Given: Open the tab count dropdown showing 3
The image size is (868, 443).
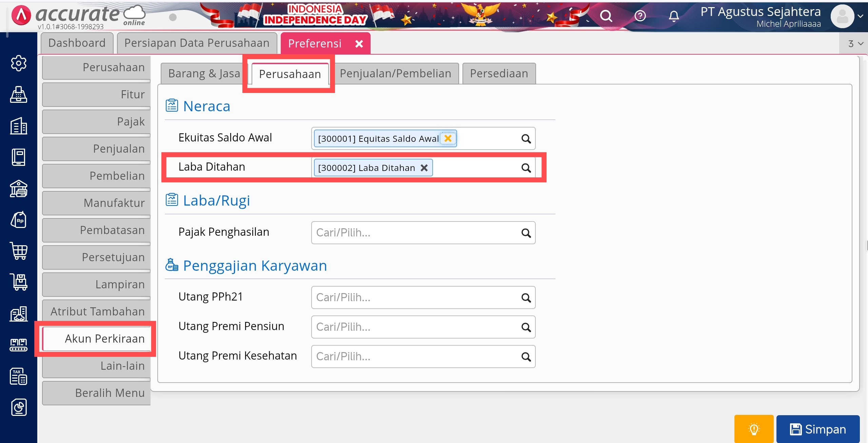Looking at the screenshot, I should (x=855, y=44).
